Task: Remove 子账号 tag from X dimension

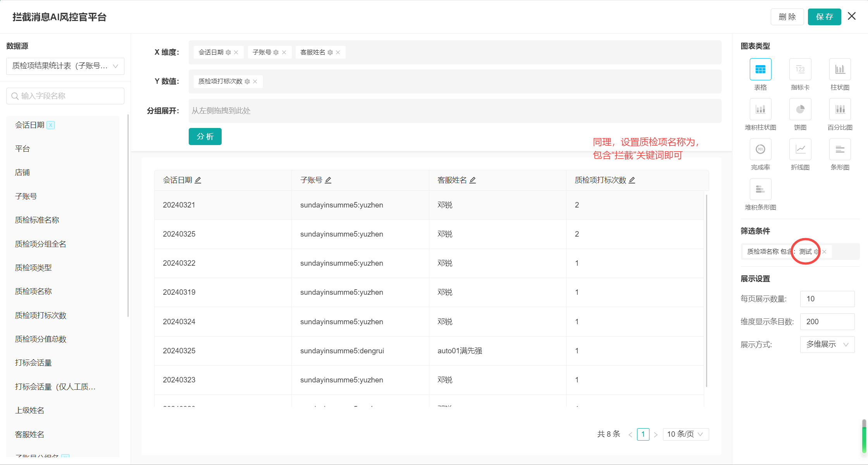Action: click(284, 52)
